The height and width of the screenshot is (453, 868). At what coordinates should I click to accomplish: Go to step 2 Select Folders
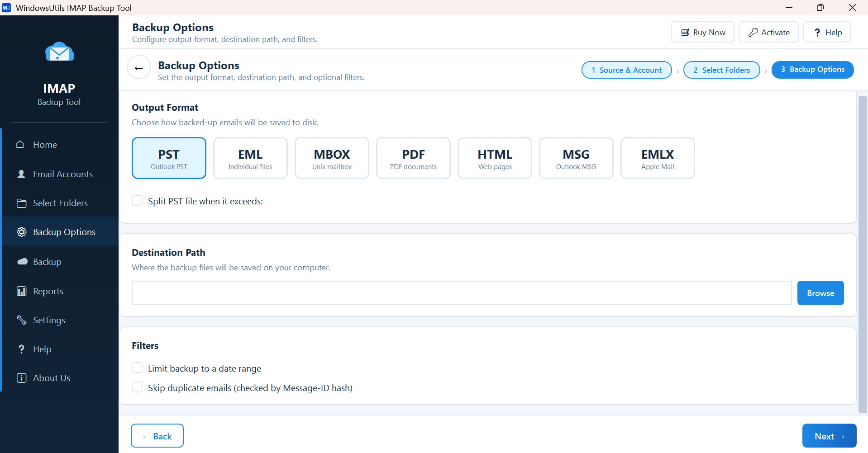(x=721, y=70)
